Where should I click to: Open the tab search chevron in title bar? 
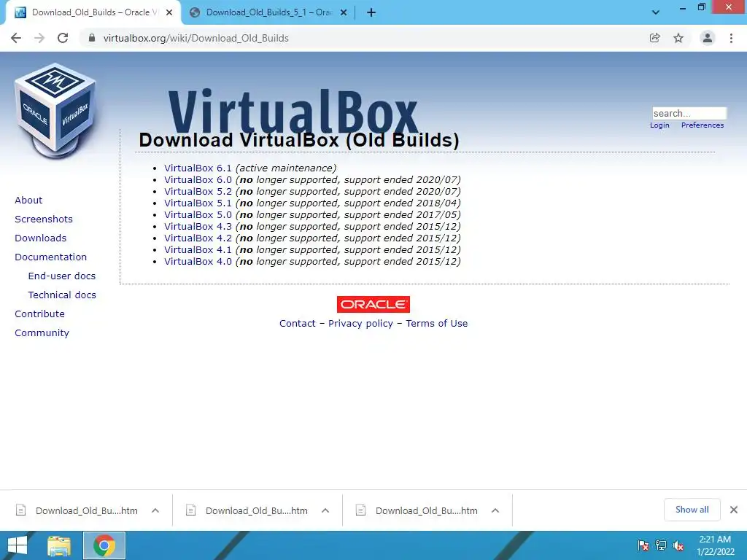click(656, 12)
